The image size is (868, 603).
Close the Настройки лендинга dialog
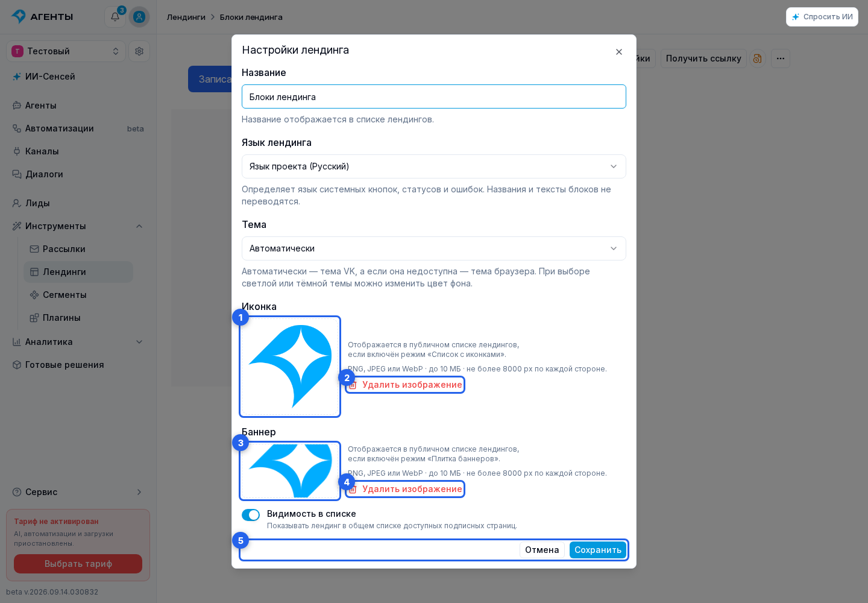pyautogui.click(x=619, y=52)
